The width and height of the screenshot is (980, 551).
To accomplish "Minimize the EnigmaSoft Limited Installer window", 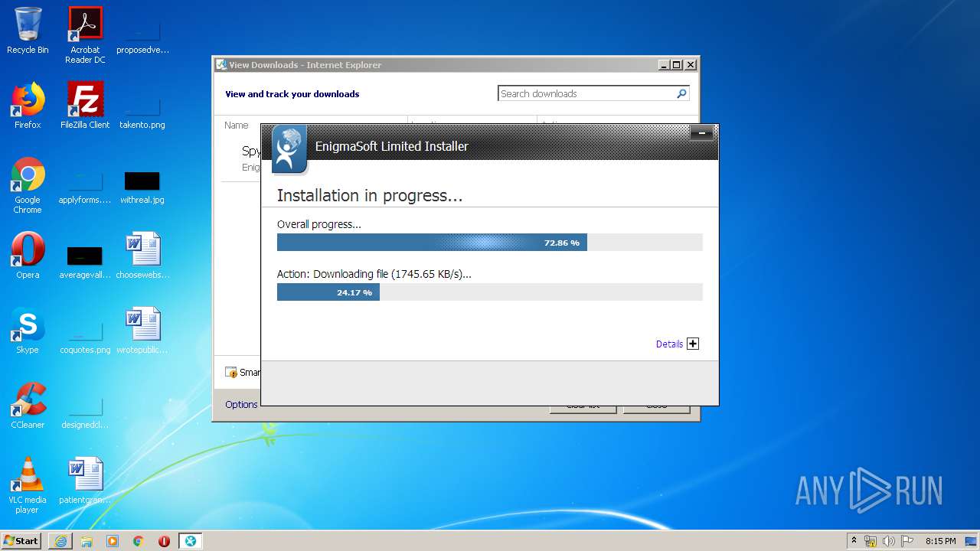I will (701, 133).
